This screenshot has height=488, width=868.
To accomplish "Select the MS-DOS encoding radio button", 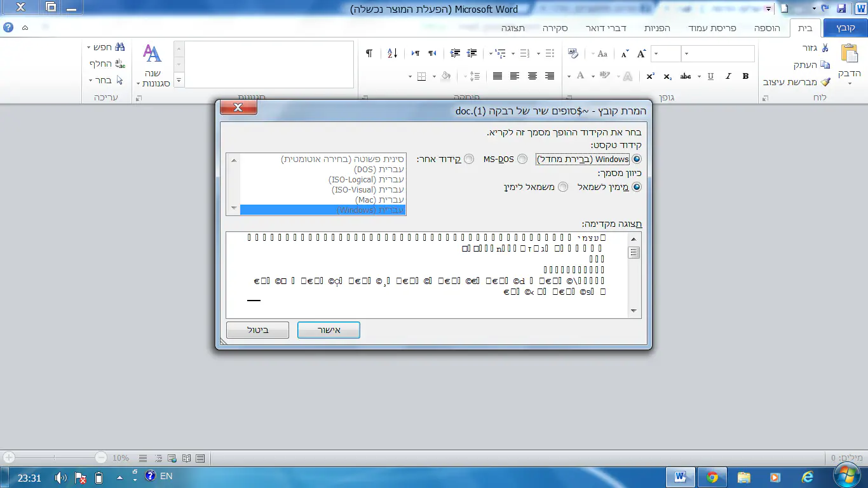I will [x=522, y=159].
